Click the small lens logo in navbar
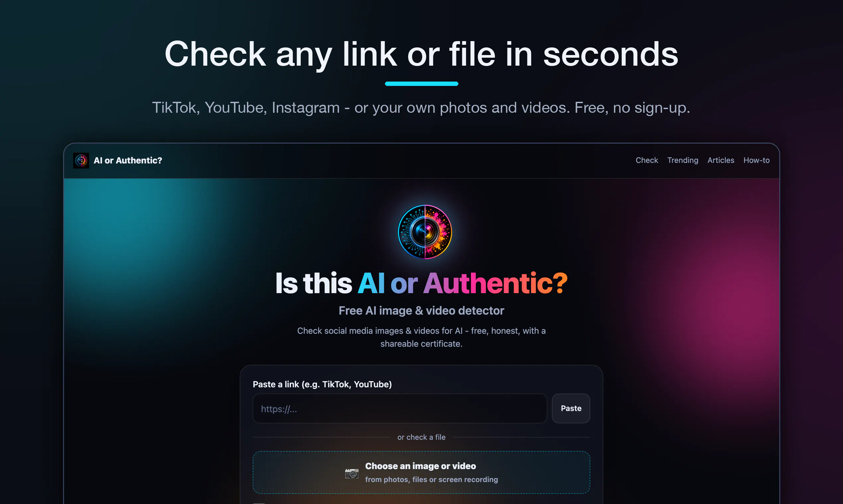Viewport: 843px width, 504px height. [81, 160]
